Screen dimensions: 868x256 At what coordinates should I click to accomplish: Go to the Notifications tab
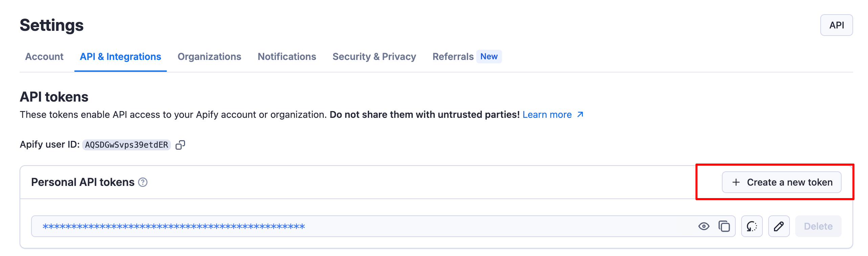[x=287, y=57]
